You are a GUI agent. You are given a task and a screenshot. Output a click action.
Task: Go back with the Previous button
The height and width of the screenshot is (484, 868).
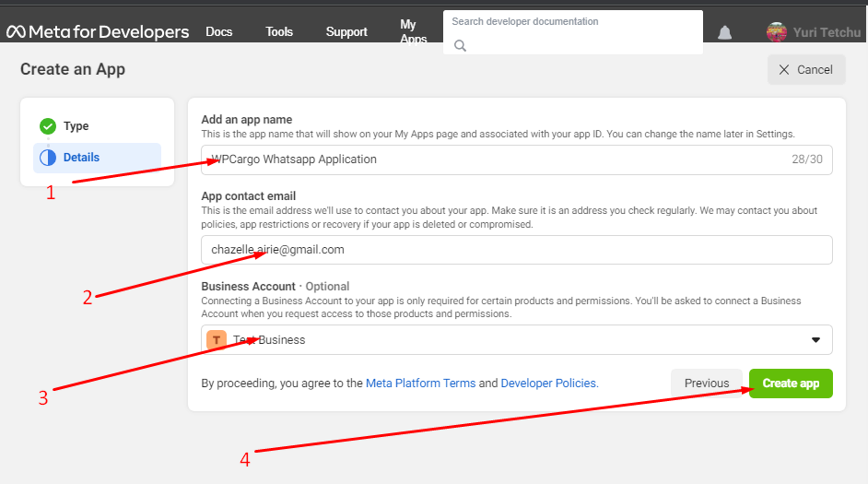707,384
